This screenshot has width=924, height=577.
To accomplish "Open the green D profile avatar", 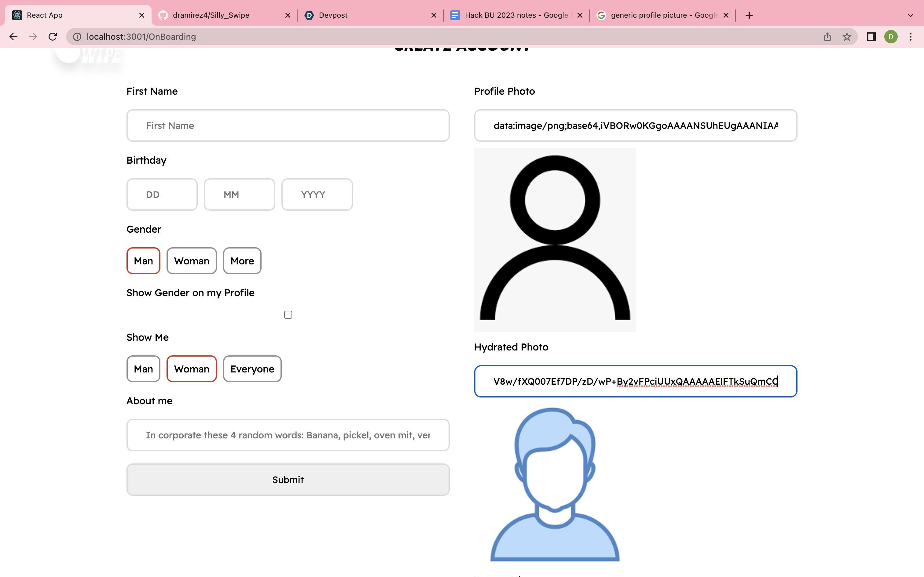I will click(891, 37).
